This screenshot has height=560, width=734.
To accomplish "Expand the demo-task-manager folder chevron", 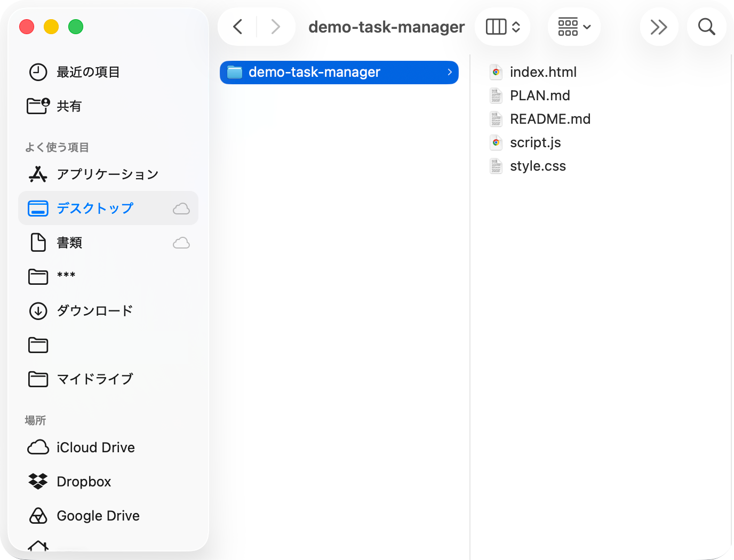I will 450,72.
